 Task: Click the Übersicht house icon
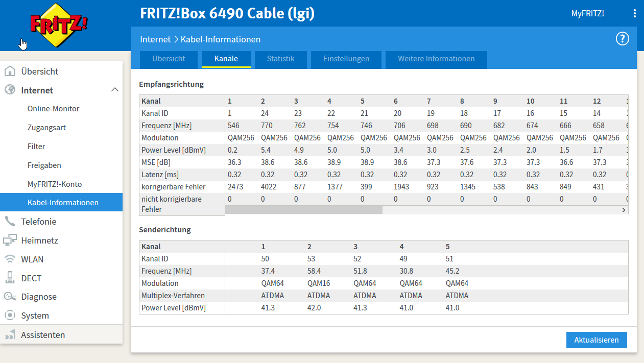click(10, 71)
